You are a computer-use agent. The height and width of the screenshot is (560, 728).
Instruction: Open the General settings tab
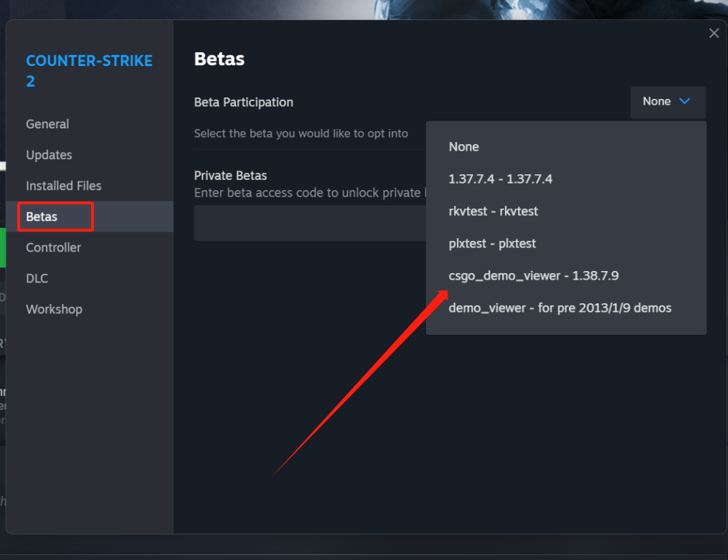pyautogui.click(x=47, y=124)
